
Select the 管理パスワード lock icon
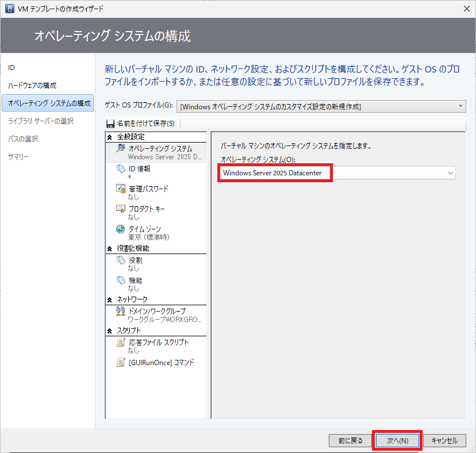point(121,189)
